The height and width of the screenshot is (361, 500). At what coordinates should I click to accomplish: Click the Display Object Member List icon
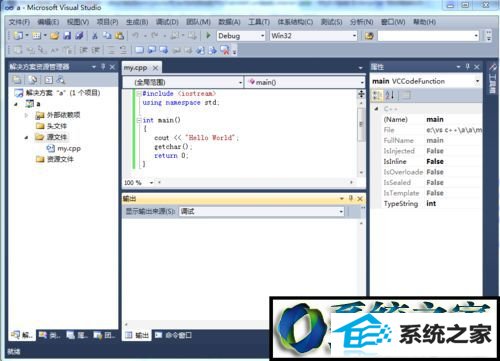17,50
